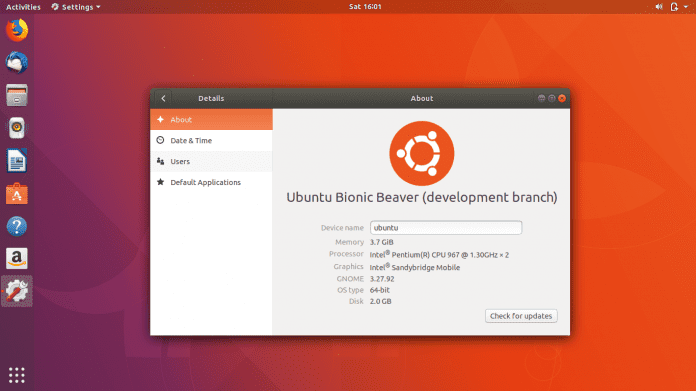The width and height of the screenshot is (696, 391).
Task: Click the Settings wrench dock icon
Action: pyautogui.click(x=17, y=291)
